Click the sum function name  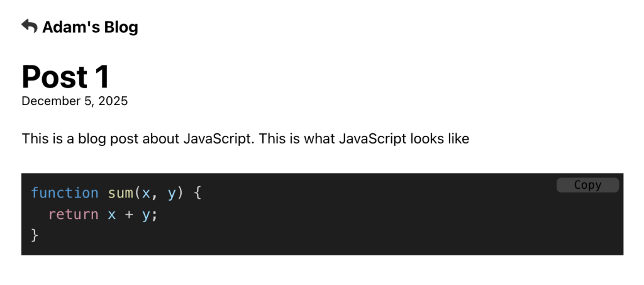pos(120,193)
